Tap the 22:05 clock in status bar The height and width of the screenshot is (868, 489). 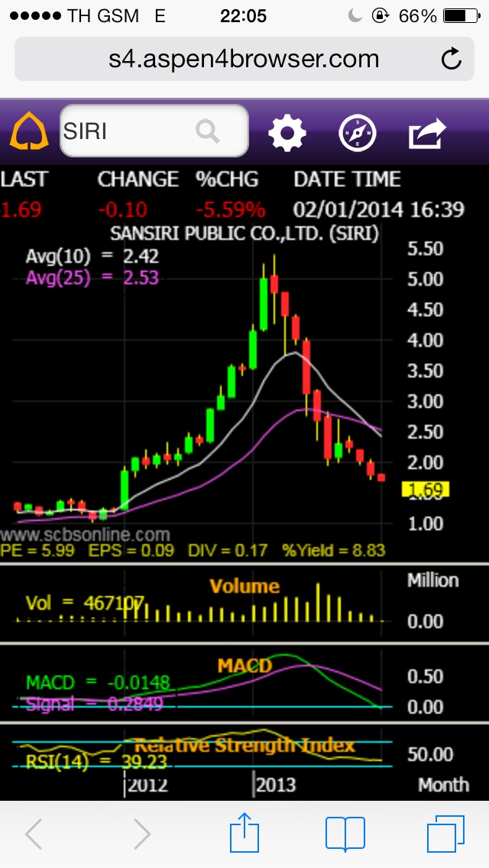(x=244, y=16)
